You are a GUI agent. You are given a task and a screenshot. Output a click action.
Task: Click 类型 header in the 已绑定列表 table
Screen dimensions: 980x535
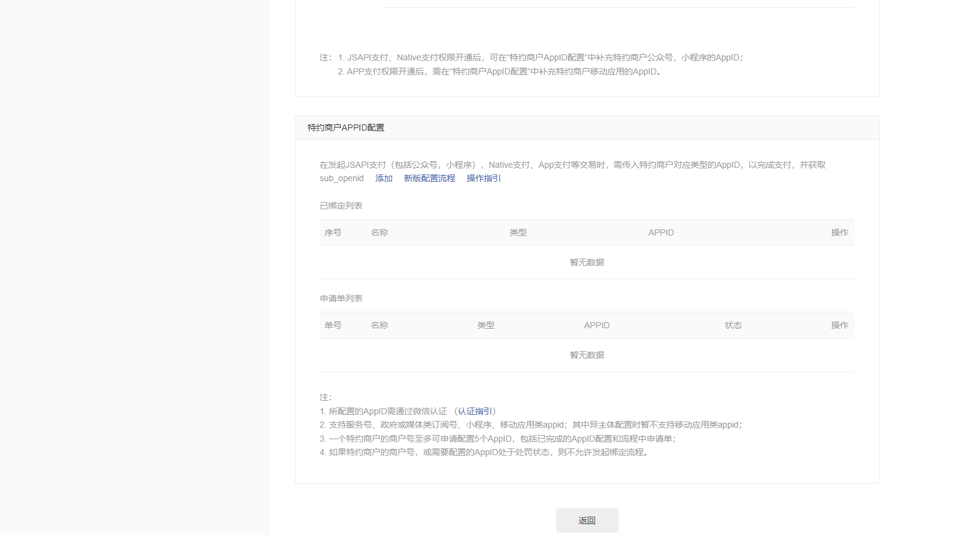[518, 232]
